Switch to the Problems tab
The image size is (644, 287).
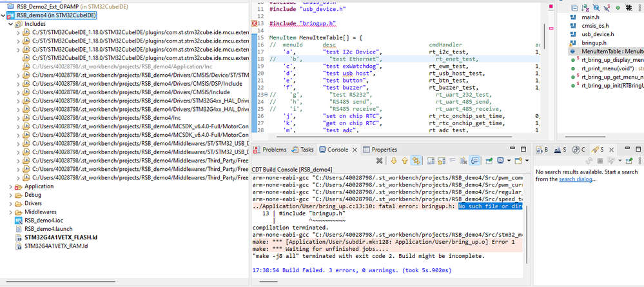tap(273, 149)
